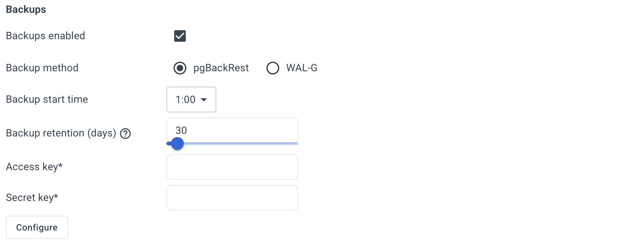The width and height of the screenshot is (644, 244).
Task: Click the "Backups enabled" label
Action: pos(45,36)
